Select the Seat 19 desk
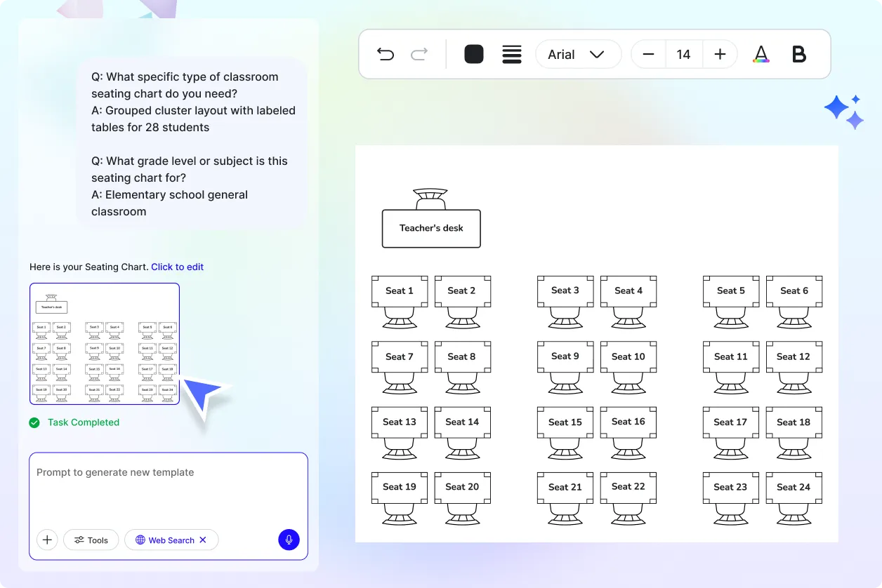Viewport: 882px width, 588px height. pos(400,488)
